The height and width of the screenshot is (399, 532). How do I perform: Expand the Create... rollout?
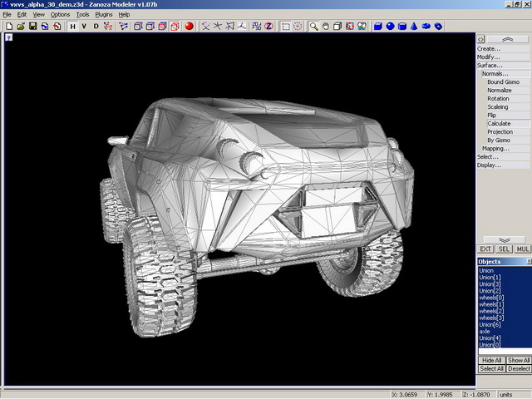tap(489, 48)
